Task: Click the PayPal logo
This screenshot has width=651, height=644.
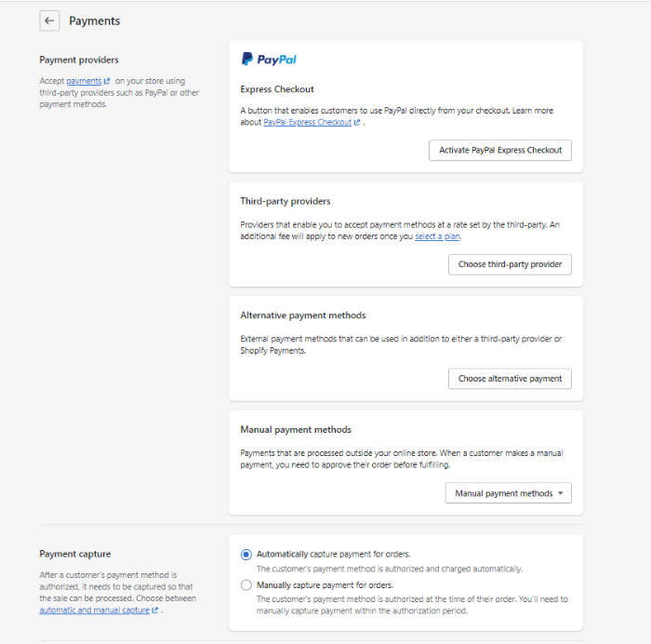Action: point(269,59)
